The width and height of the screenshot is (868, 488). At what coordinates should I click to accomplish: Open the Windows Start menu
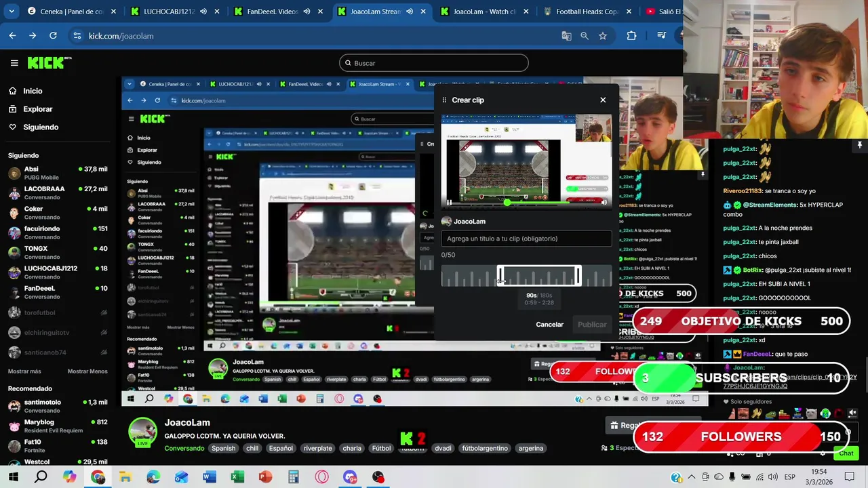(13, 477)
